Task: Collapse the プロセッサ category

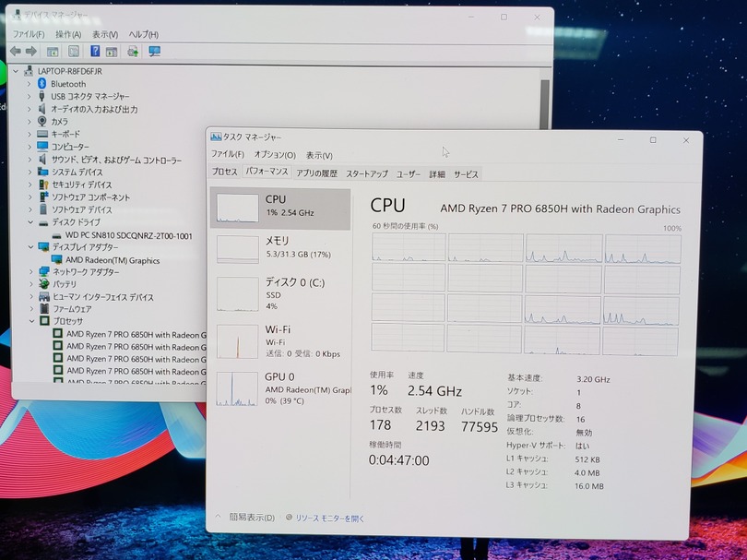Action: pos(32,321)
